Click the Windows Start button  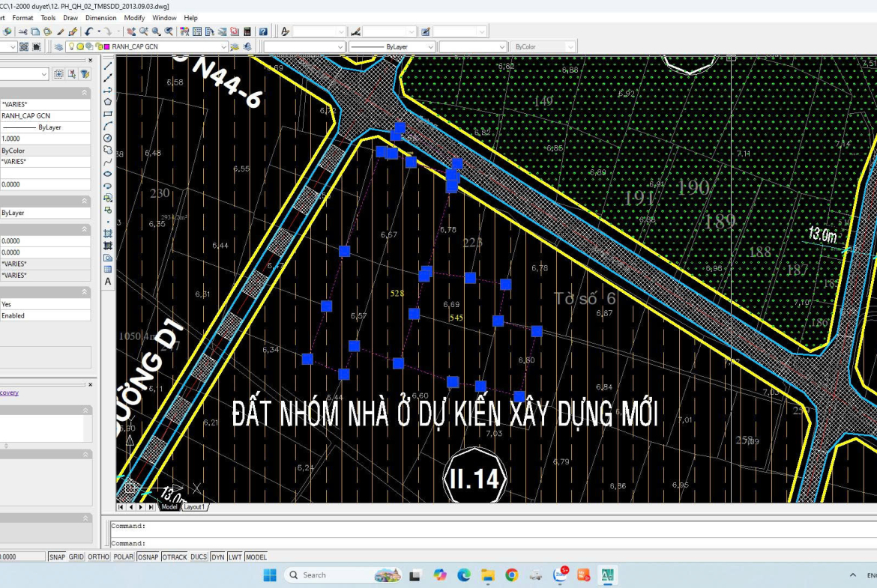pos(271,575)
